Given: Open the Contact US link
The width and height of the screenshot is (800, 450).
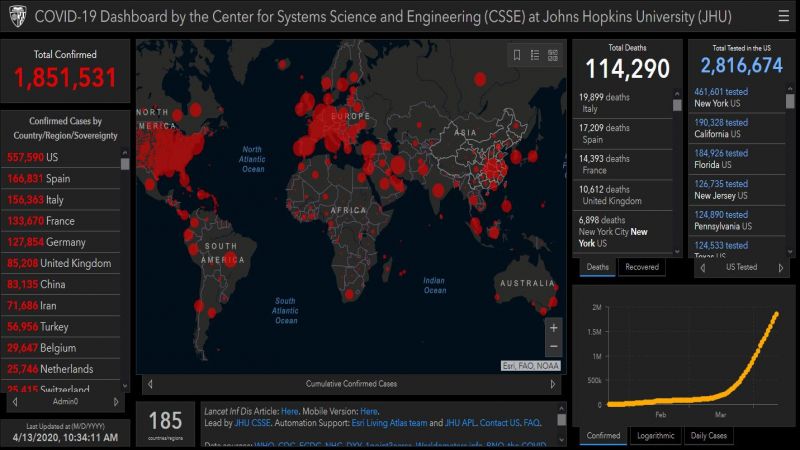Looking at the screenshot, I should click(x=499, y=423).
